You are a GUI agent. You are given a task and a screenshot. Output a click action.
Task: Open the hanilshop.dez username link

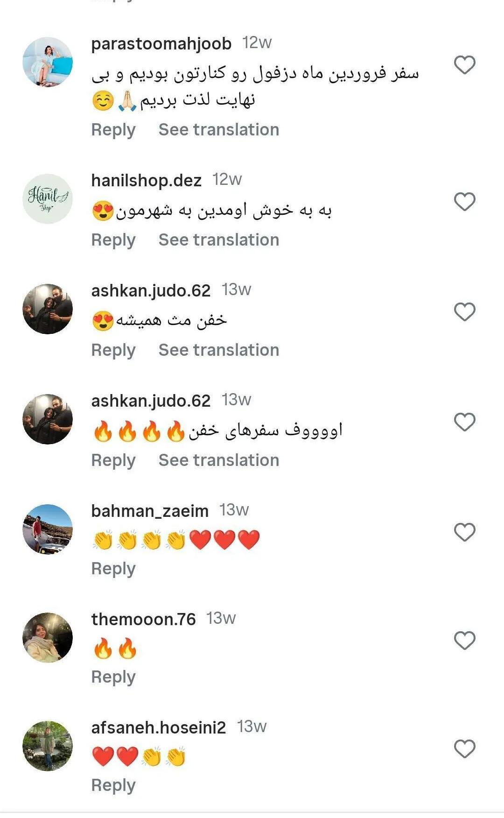tap(146, 180)
